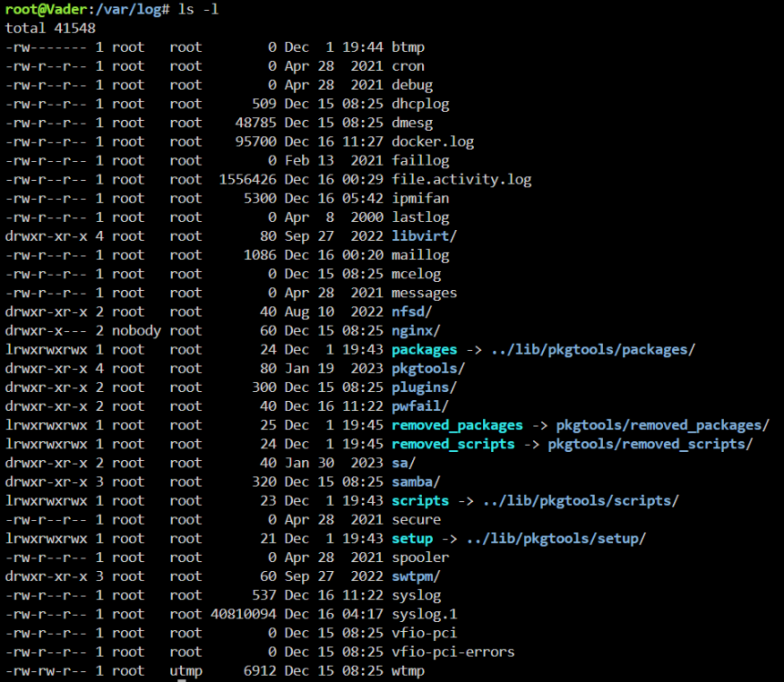This screenshot has width=784, height=682.
Task: Click the 95700 file size value
Action: click(256, 142)
